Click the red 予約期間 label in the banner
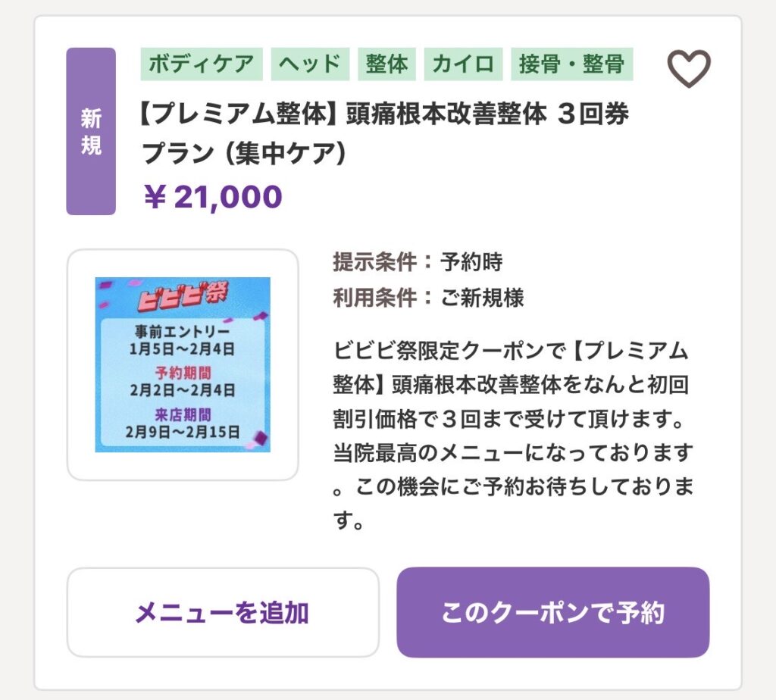 pos(183,373)
